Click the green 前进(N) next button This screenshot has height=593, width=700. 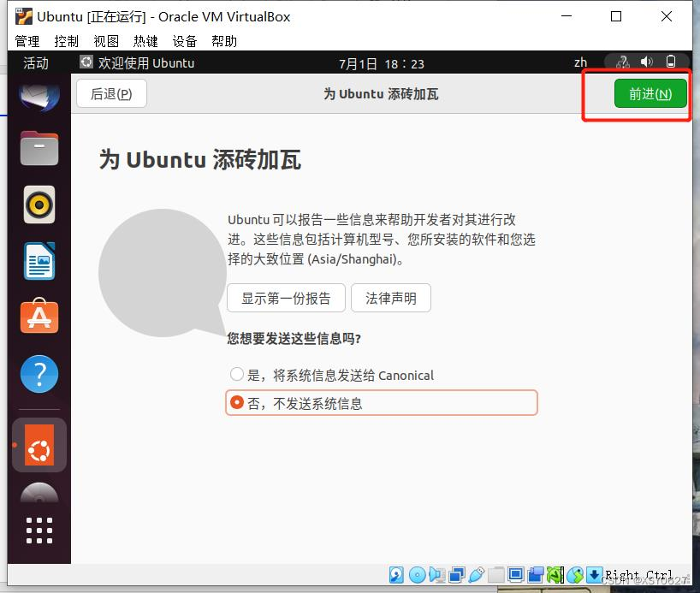point(650,94)
